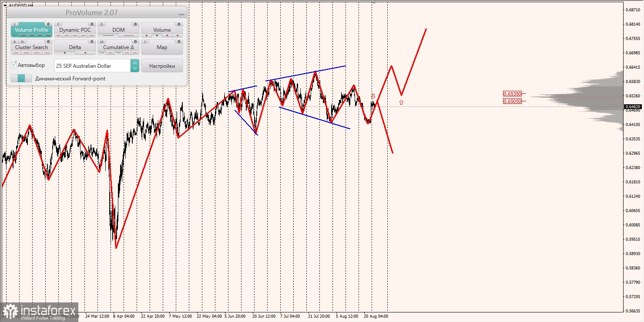Viewport: 644px width, 322px height.
Task: Open Volume gear settings
Action: [179, 24]
